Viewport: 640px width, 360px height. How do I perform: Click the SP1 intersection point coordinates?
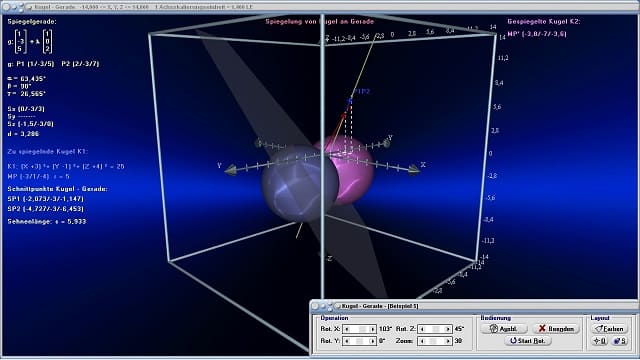pos(45,199)
